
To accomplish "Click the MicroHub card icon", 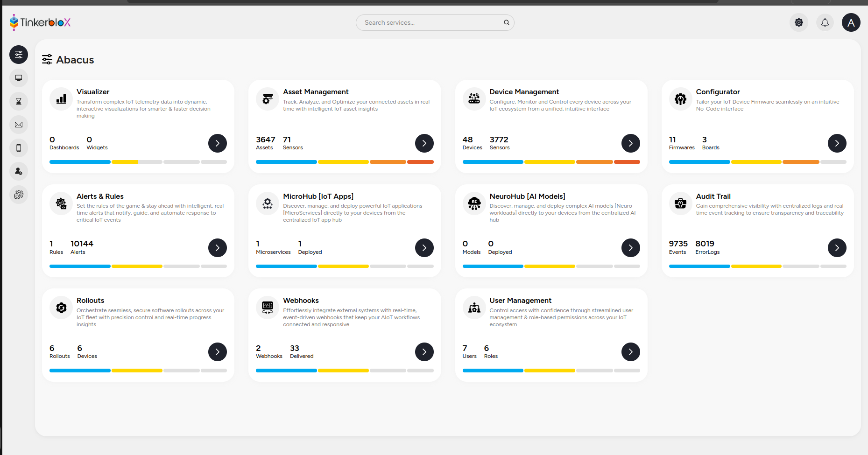I will click(x=268, y=203).
